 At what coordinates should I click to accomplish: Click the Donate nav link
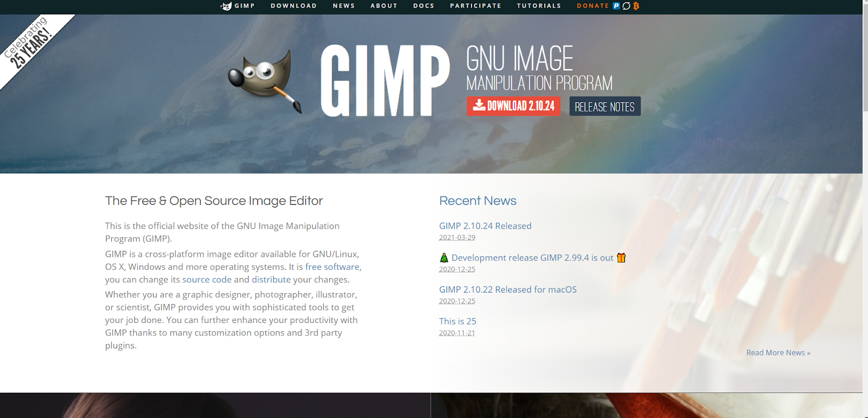592,6
